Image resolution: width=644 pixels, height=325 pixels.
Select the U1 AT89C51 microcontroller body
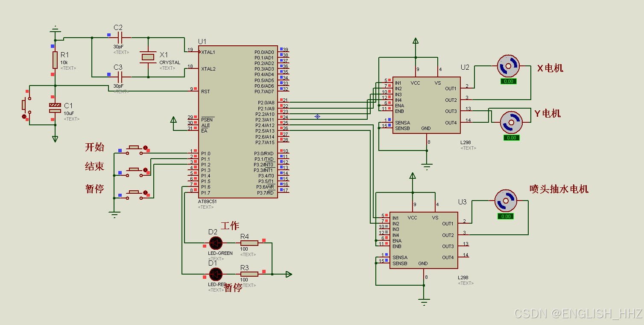238,122
